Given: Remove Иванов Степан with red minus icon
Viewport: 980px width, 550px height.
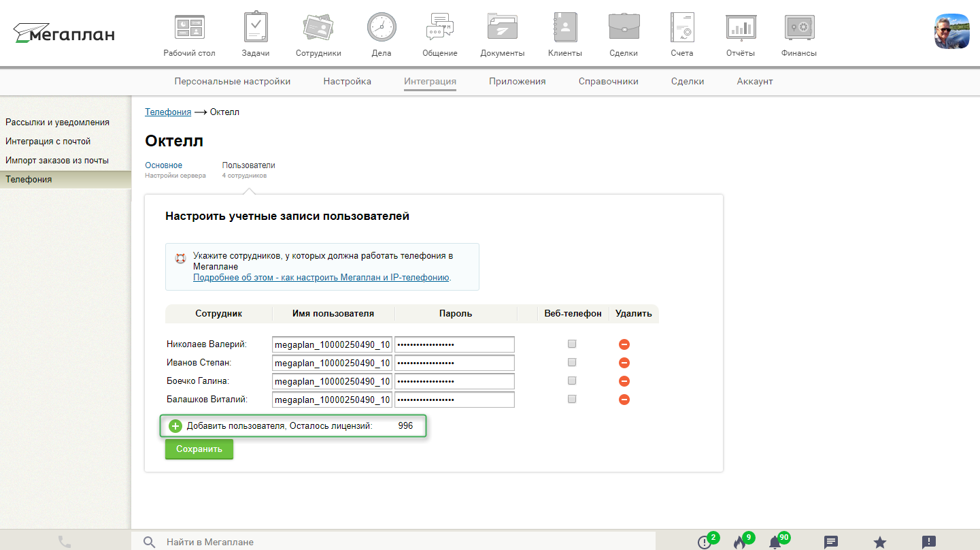Looking at the screenshot, I should click(x=624, y=363).
